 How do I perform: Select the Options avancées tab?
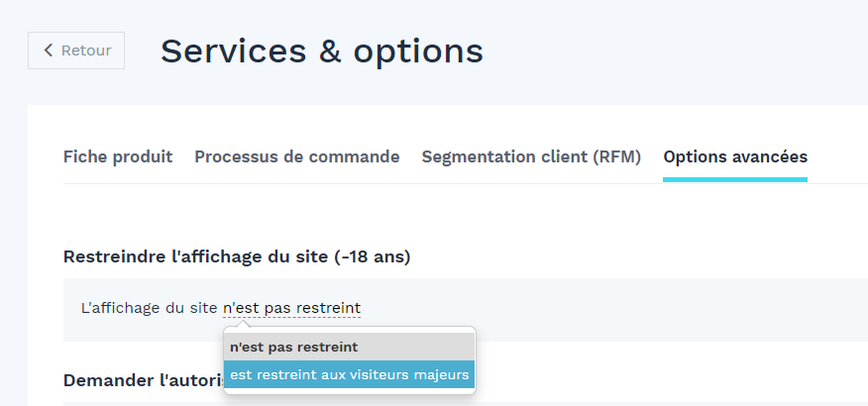tap(735, 157)
